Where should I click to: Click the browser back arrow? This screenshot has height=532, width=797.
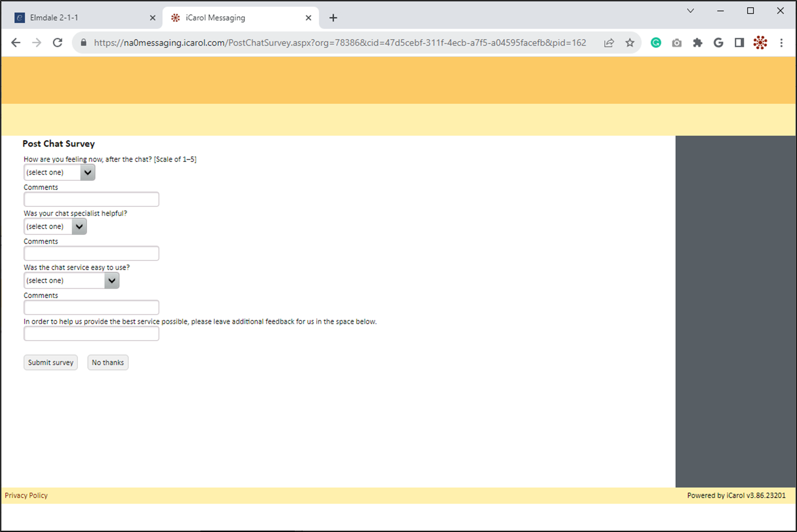pyautogui.click(x=16, y=43)
